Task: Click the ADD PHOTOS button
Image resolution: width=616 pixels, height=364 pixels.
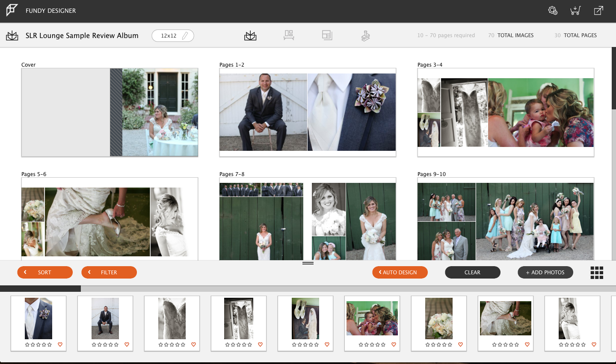Action: [545, 272]
